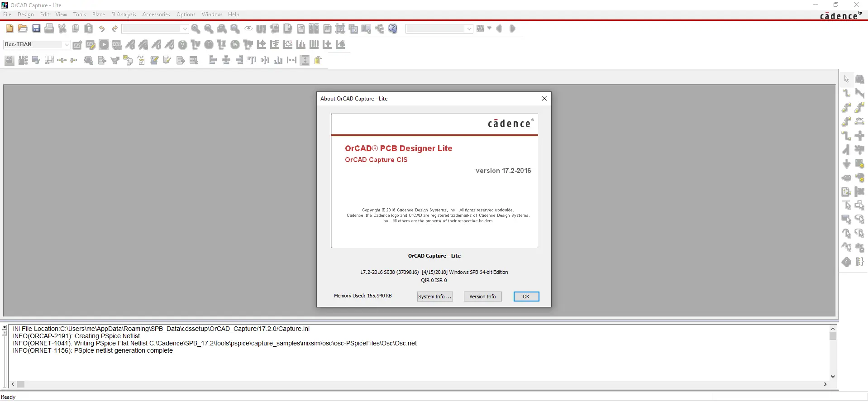This screenshot has width=868, height=402.
Task: Click OK in the About dialog
Action: [526, 297]
